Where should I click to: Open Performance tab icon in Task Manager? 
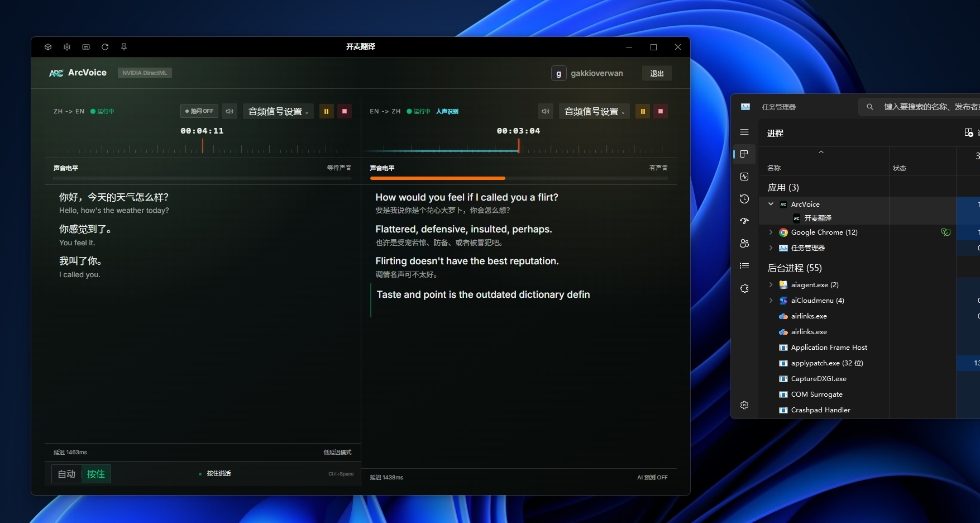(x=744, y=177)
